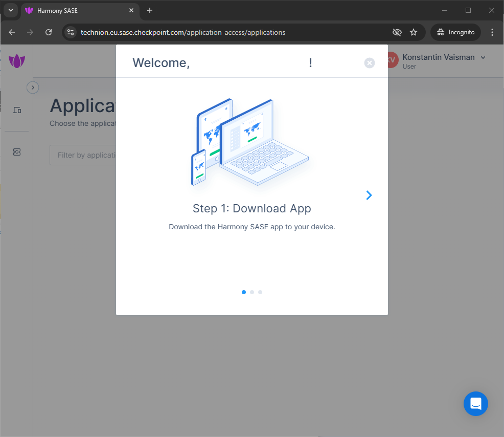The image size is (504, 437).
Task: Expand the sidebar with chevron button
Action: click(x=33, y=88)
